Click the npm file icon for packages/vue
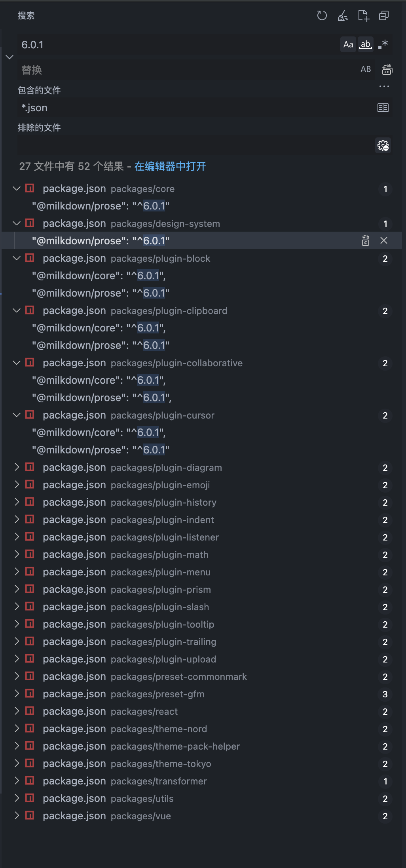Viewport: 406px width, 868px height. tap(30, 815)
